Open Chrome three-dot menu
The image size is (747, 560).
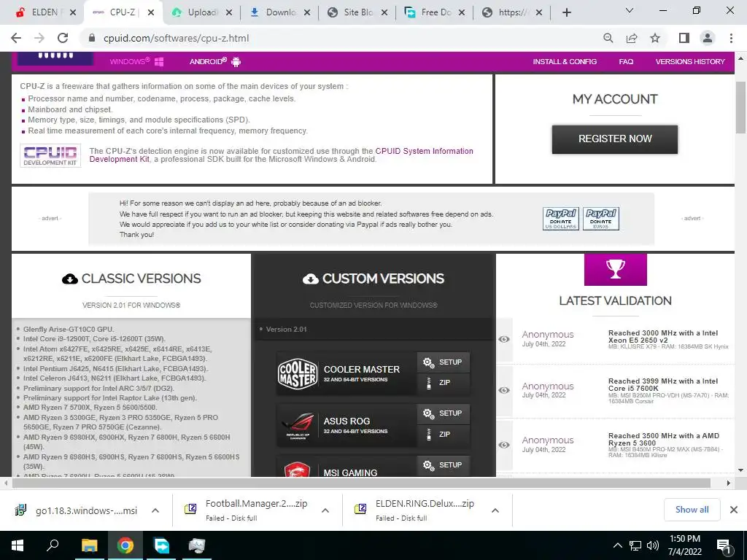click(731, 38)
